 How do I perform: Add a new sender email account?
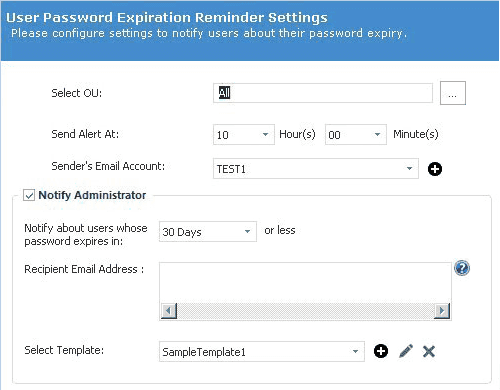(435, 169)
